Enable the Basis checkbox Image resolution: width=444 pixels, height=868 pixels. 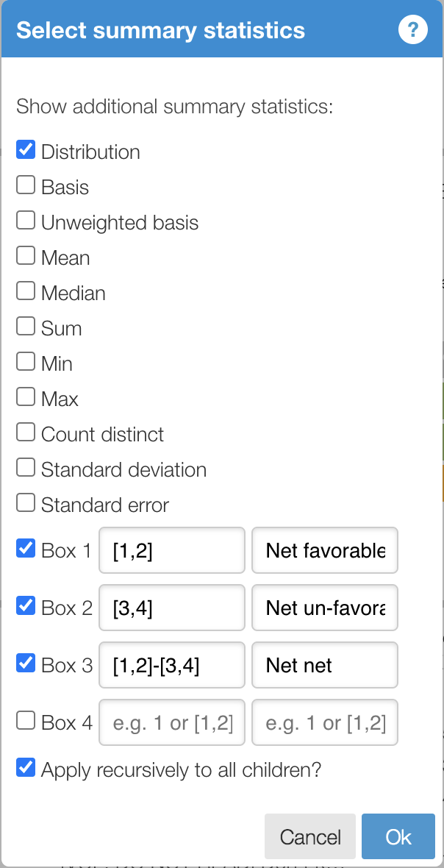[x=26, y=186]
